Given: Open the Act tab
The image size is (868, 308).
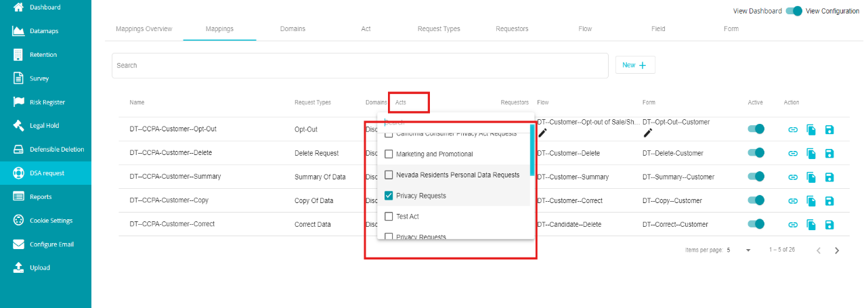Looking at the screenshot, I should click(x=366, y=29).
